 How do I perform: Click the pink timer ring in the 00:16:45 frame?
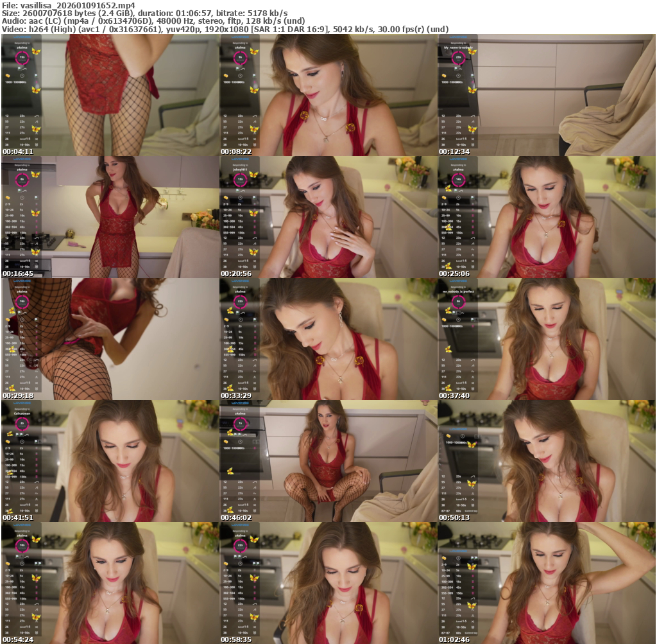coord(22,179)
